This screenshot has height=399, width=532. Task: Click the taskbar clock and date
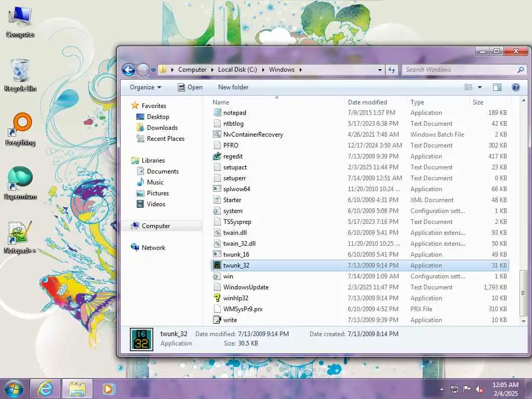click(x=506, y=389)
